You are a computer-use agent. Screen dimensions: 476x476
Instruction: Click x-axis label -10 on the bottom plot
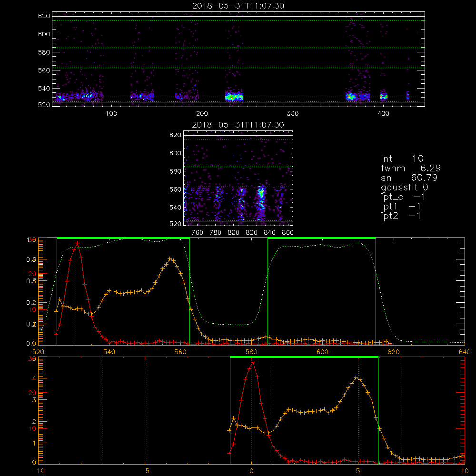(38, 471)
